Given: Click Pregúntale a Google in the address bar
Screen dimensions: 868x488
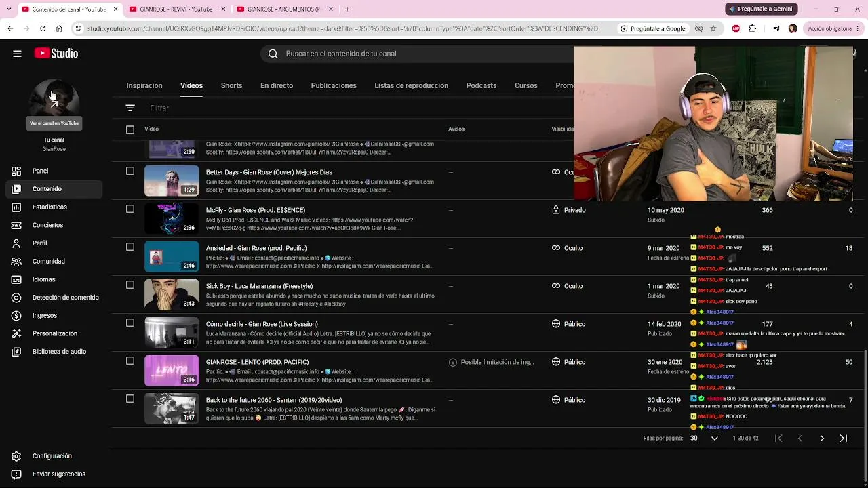Looking at the screenshot, I should point(652,28).
